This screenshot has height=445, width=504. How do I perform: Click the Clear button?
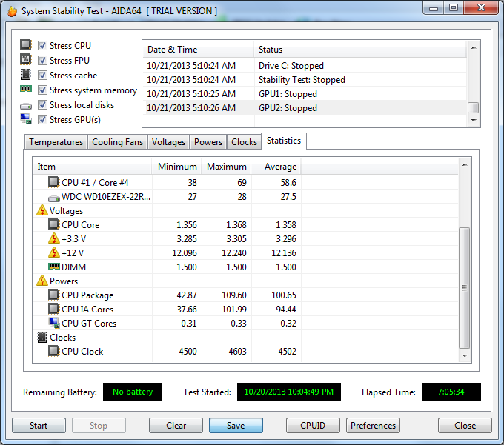(x=176, y=426)
